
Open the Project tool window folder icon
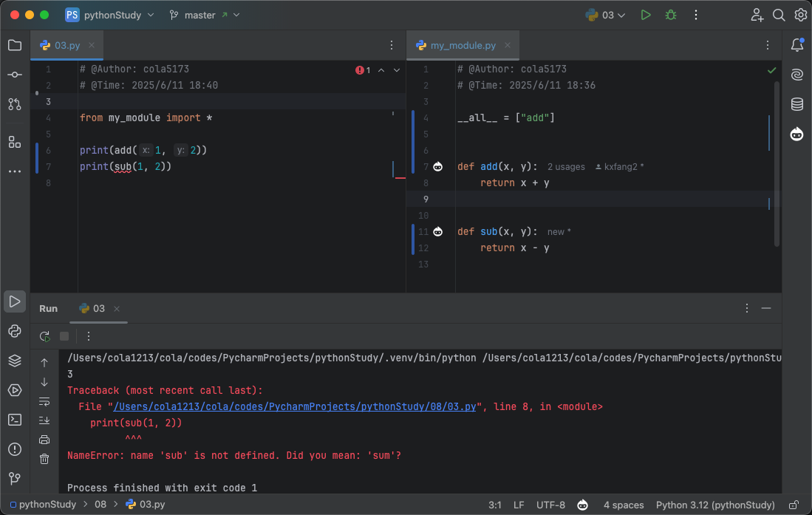(x=15, y=46)
